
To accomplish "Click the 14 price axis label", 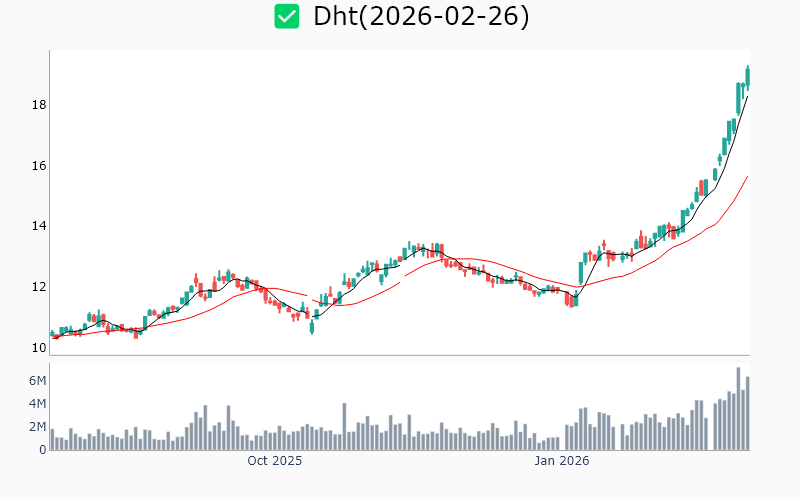I will coord(35,226).
